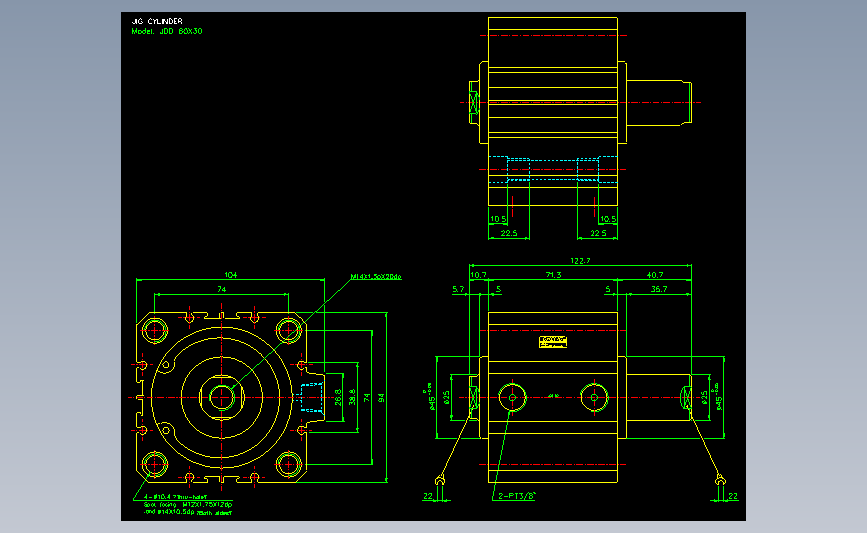Select the cyan dashed port outline in front view

click(311, 398)
